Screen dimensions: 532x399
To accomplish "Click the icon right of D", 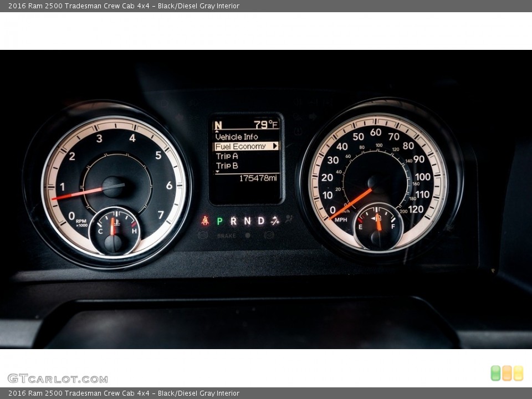I will [275, 221].
